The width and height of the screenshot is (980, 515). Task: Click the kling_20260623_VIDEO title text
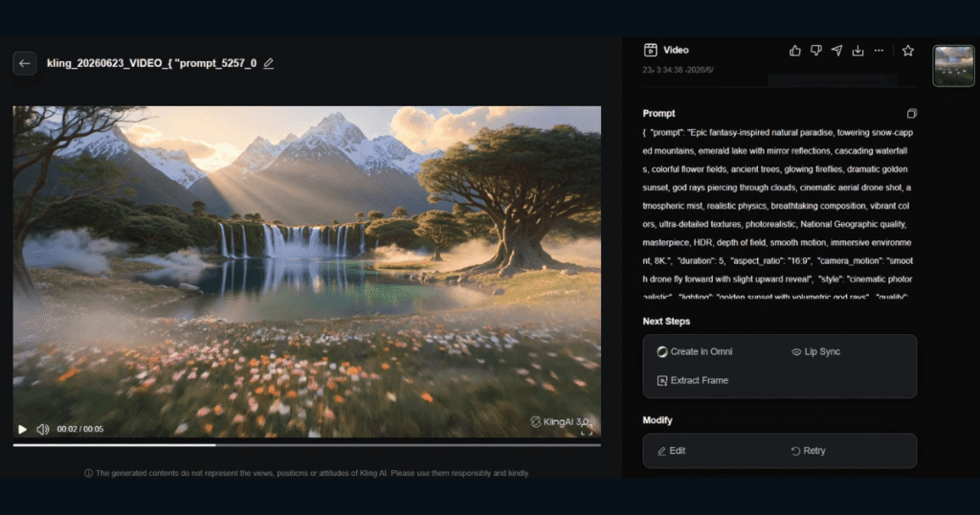152,63
